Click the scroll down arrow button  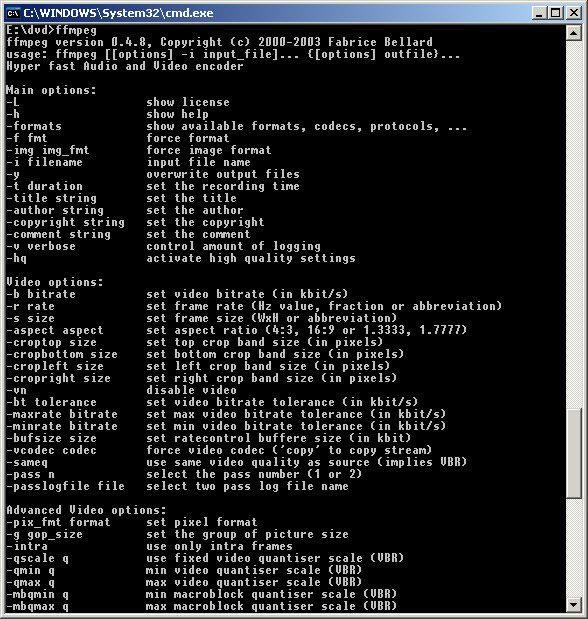(574, 604)
